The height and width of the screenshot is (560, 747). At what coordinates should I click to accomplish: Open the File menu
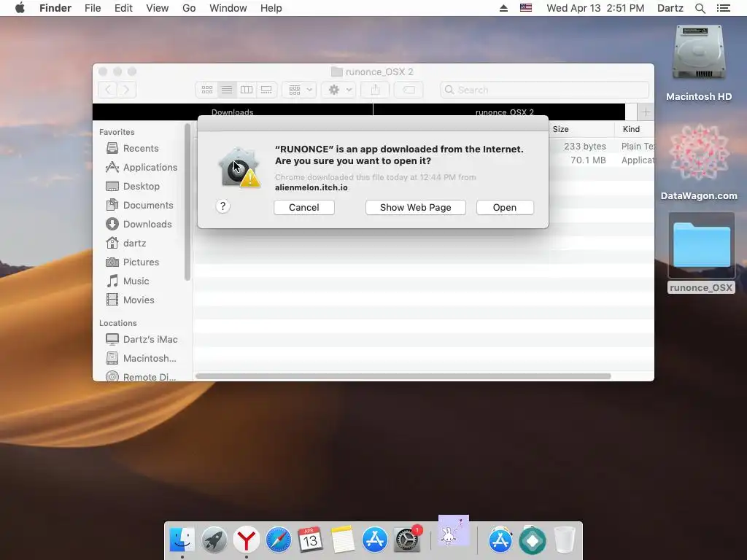(x=93, y=8)
